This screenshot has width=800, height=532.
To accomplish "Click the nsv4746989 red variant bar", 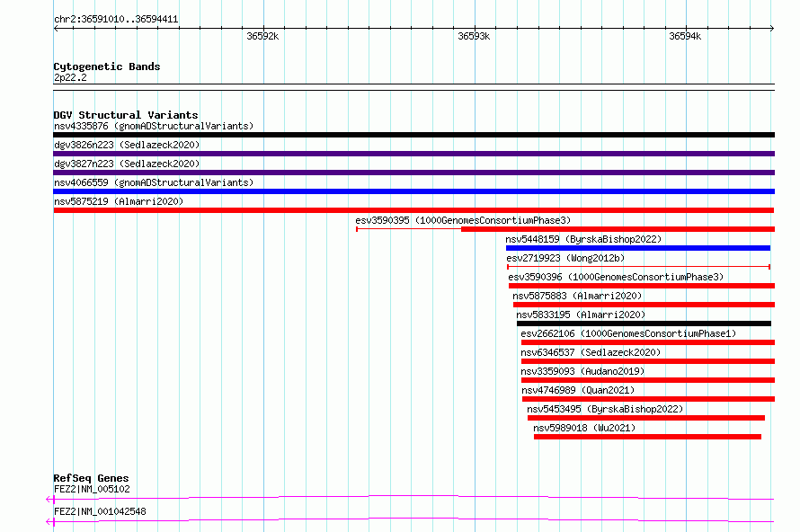I will click(x=648, y=399).
